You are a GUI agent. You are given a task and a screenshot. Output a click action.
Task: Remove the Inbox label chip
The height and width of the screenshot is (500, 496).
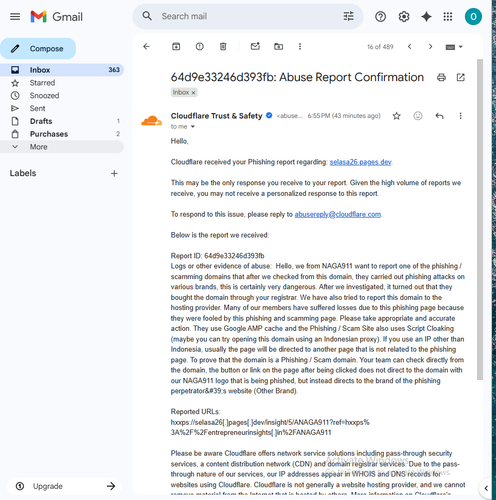[193, 93]
